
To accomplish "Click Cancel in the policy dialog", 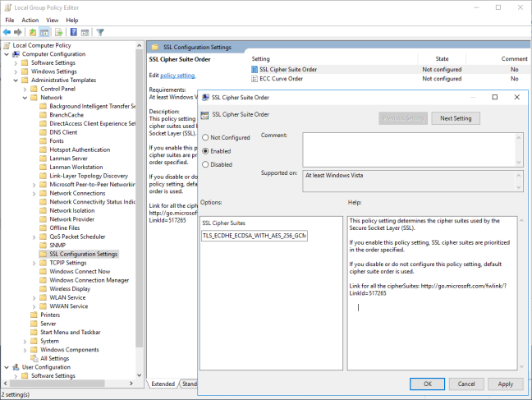I will tap(466, 384).
